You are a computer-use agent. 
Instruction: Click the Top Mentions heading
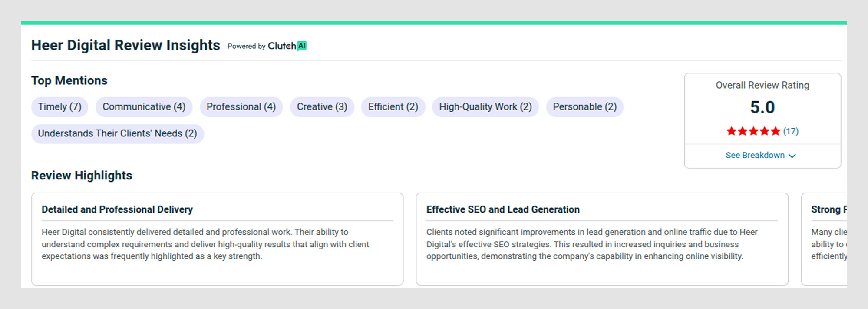pos(69,80)
